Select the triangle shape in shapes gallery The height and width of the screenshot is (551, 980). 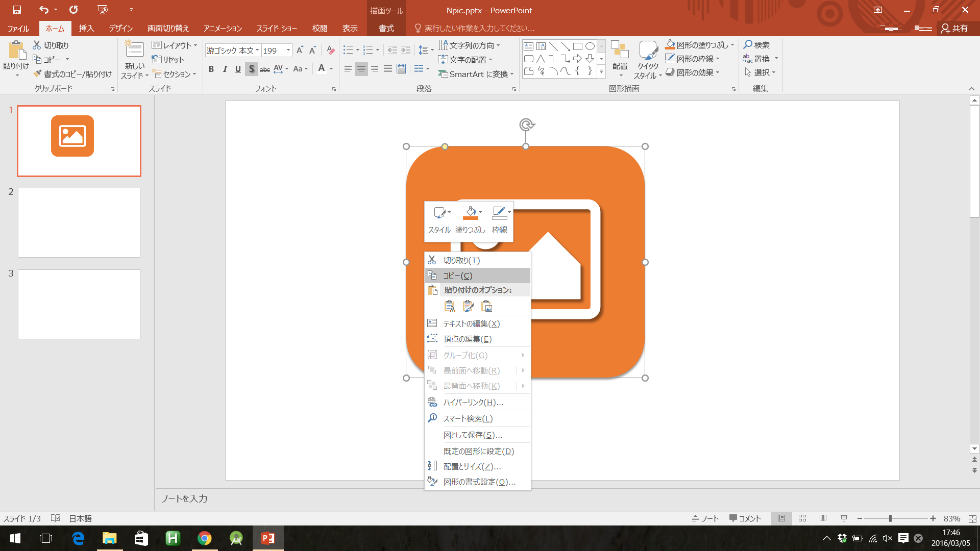pyautogui.click(x=541, y=59)
